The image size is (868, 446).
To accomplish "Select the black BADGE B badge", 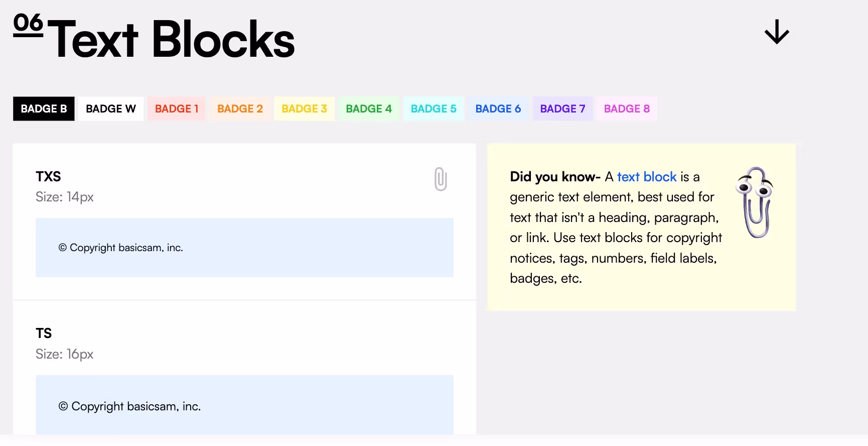I will [x=44, y=108].
